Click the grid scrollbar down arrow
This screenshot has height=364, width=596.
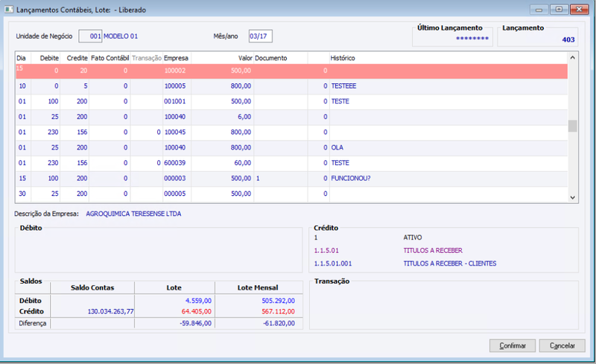tap(572, 197)
